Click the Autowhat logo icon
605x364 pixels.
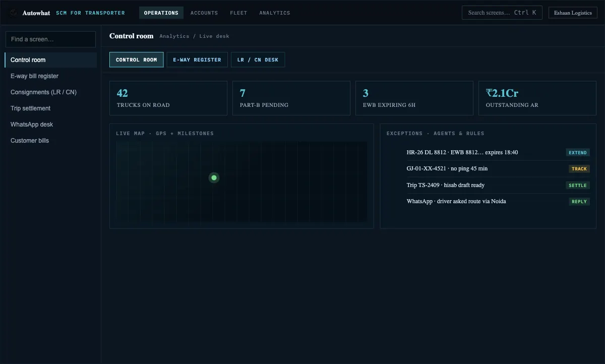pyautogui.click(x=13, y=13)
